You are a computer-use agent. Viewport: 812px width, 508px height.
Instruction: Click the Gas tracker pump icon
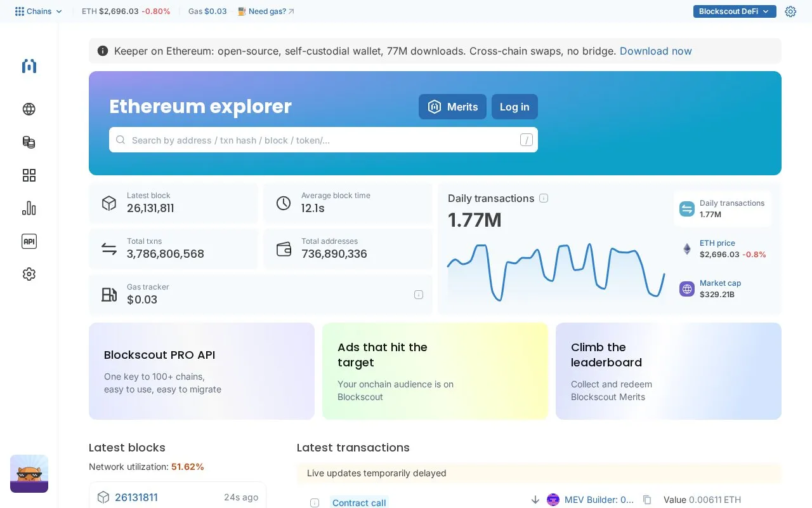[109, 295]
